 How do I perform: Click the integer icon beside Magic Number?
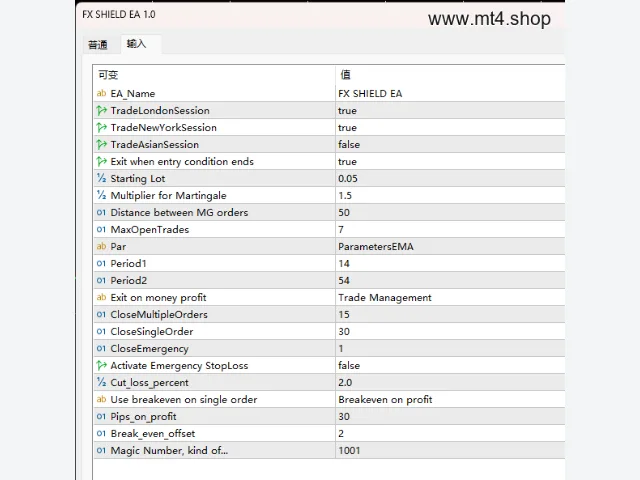click(102, 451)
